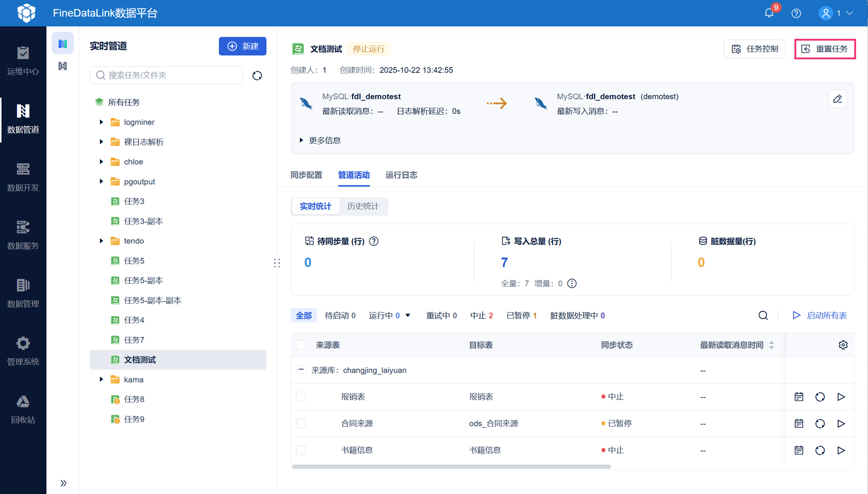Start the 书籍信息 table sync
The width and height of the screenshot is (868, 494).
pos(841,450)
